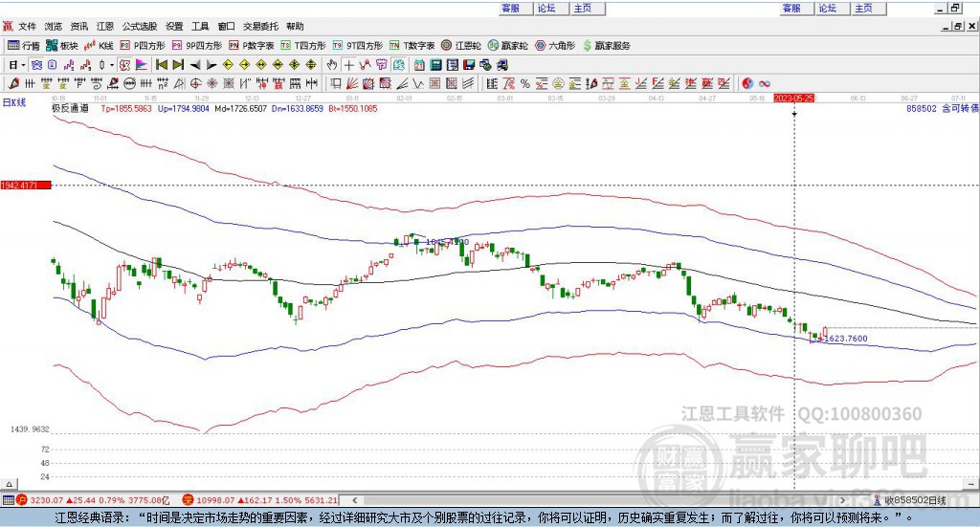Open the calculator icon in toolbar

(x=435, y=65)
